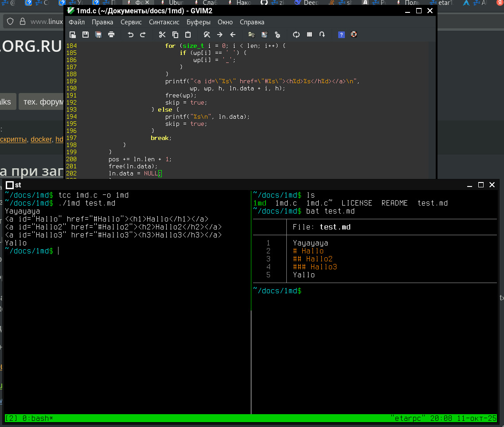Click the blue question mark help icon
The width and height of the screenshot is (504, 427).
click(x=341, y=35)
